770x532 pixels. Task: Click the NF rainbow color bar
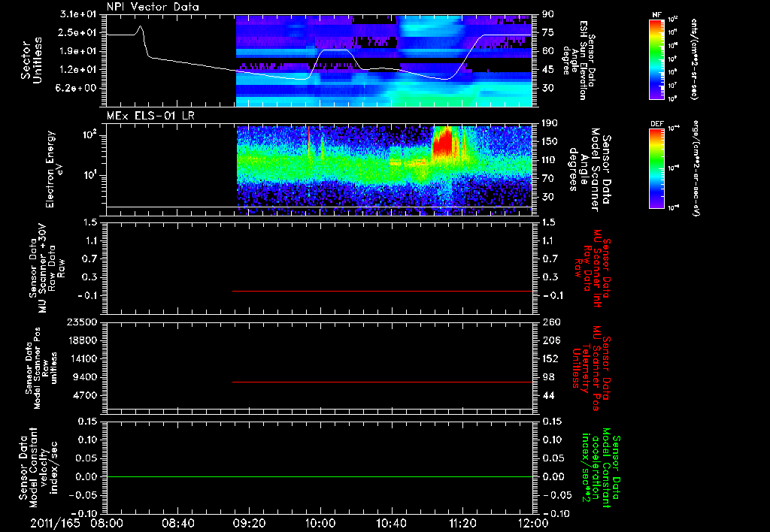(x=656, y=59)
